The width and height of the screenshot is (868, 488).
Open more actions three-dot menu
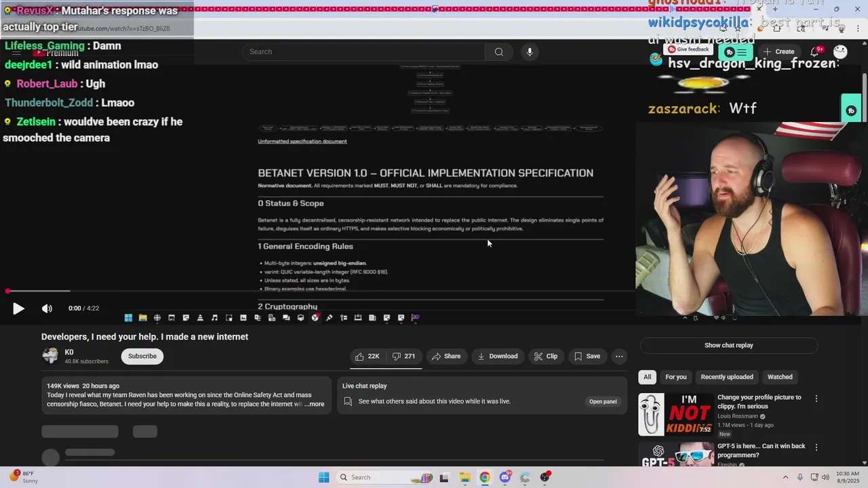click(619, 356)
